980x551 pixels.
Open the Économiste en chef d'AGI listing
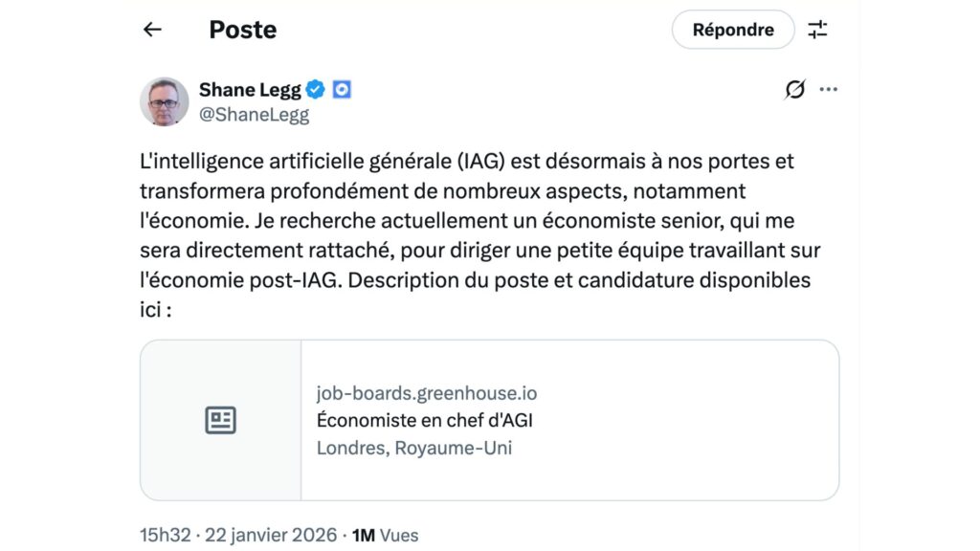[x=427, y=419]
